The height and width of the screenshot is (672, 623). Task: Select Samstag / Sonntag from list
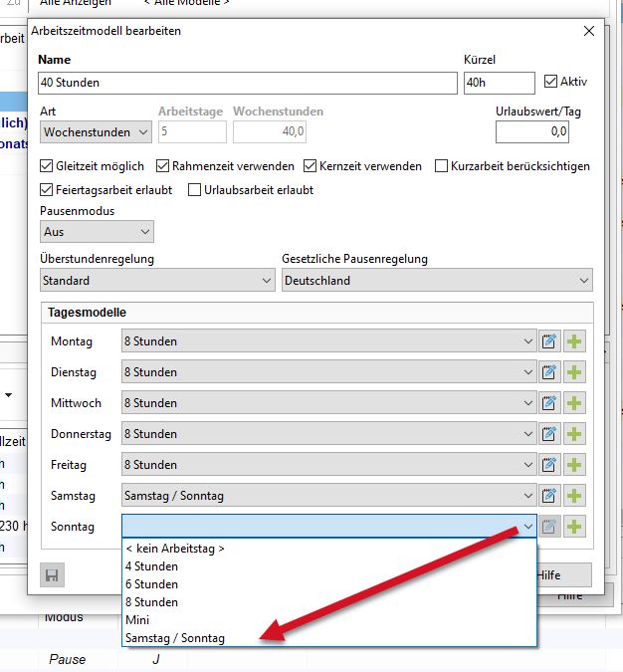pos(175,638)
